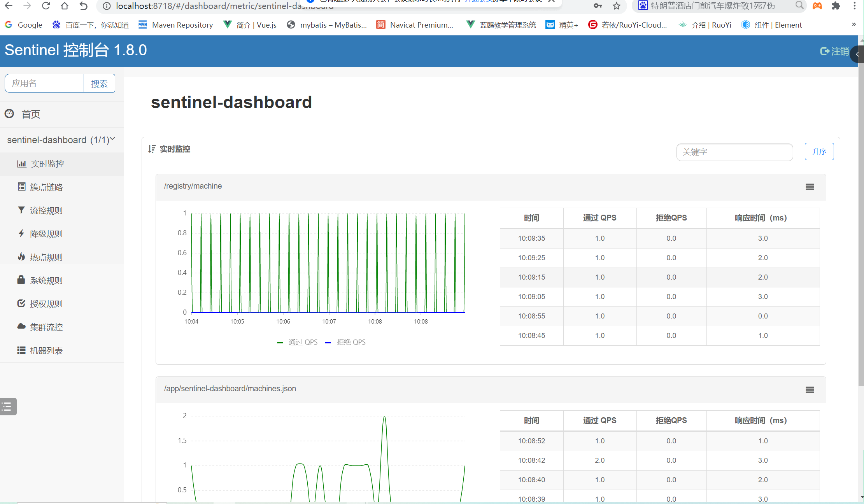
Task: Click the browser forward arrow
Action: [27, 6]
